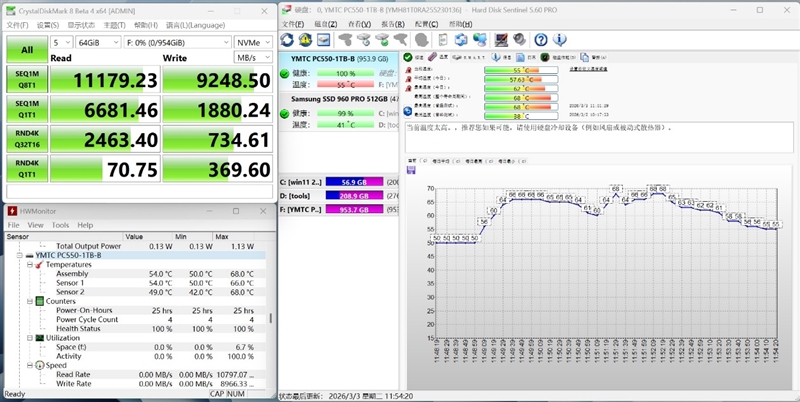Open the View menu in HWMonitor
Image resolution: width=800 pixels, height=402 pixels.
35,225
